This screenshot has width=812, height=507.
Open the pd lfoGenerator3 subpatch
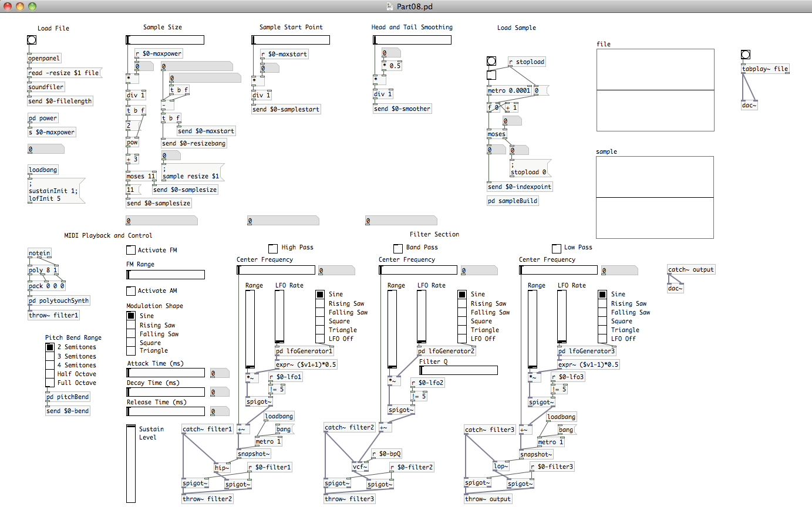tap(587, 351)
